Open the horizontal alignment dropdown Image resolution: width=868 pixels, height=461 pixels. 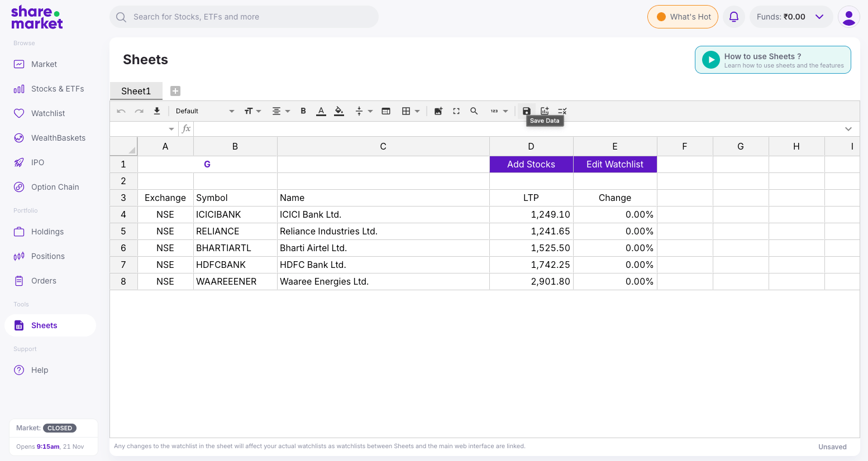[281, 111]
